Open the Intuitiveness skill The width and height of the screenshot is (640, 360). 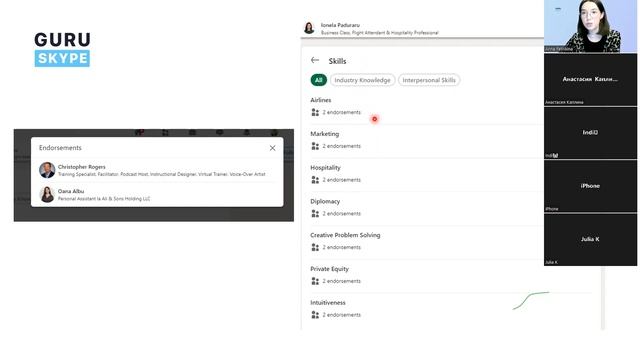328,303
